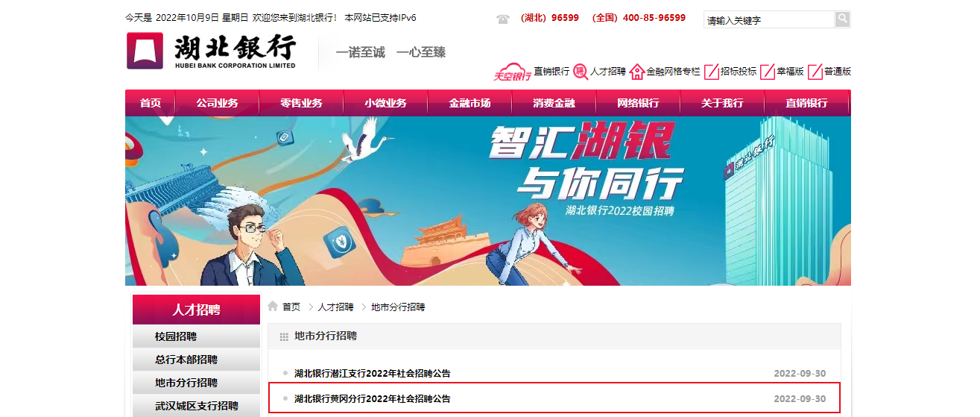
Task: Focus the keyword search input field
Action: [x=769, y=20]
